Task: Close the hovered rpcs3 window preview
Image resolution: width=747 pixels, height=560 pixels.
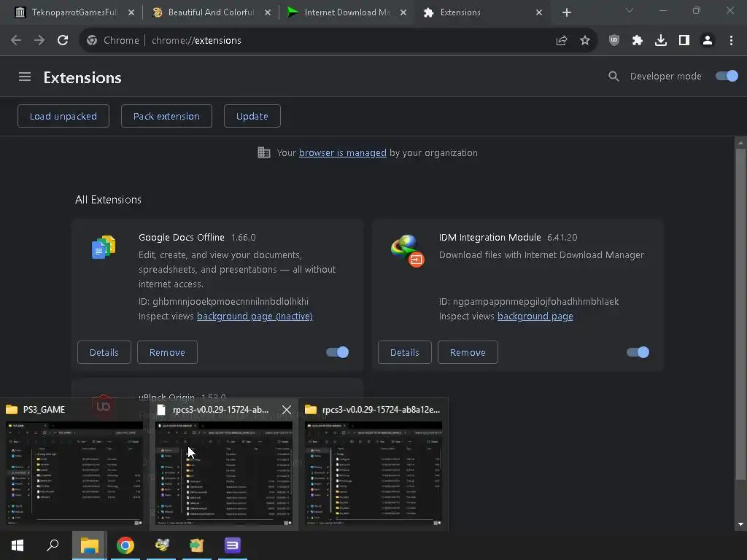Action: coord(286,410)
